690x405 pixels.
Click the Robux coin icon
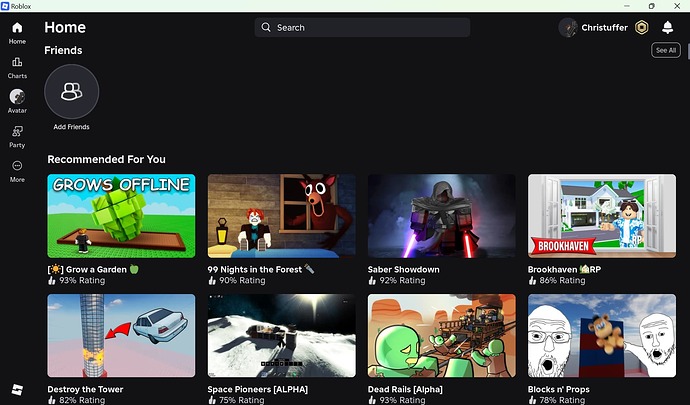(642, 27)
